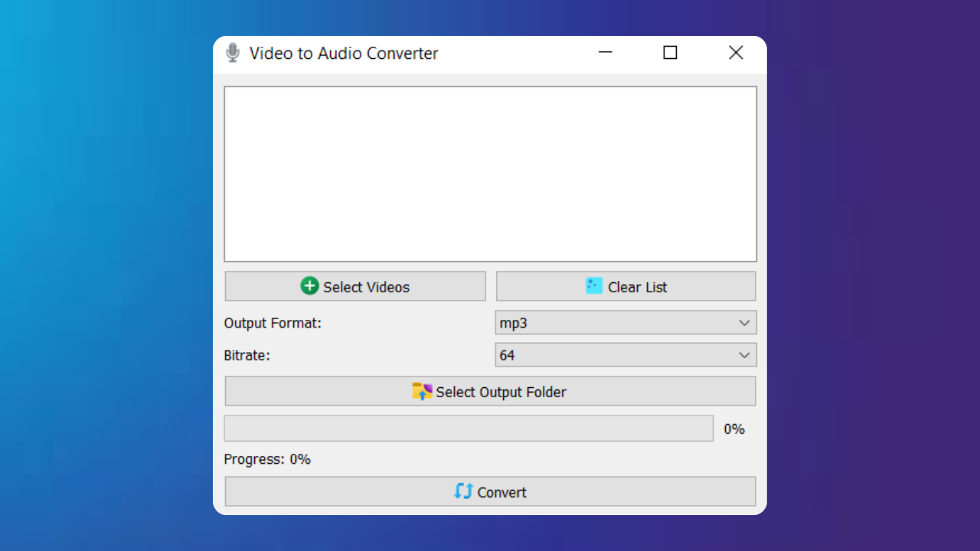
Task: Click the 'Video to Audio Converter' window title
Action: coord(344,54)
